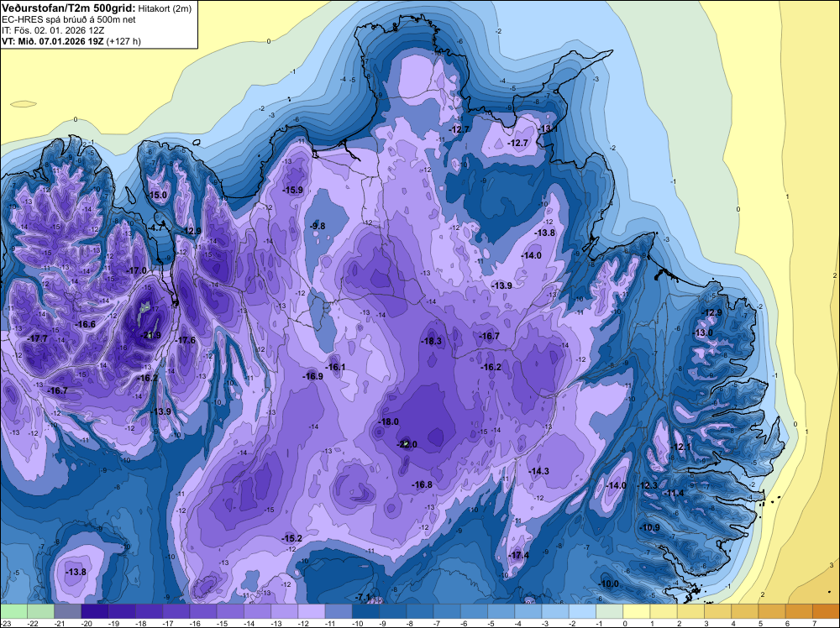The height and width of the screenshot is (628, 840).
Task: Select the legend swatch labeled -10
Action: point(366,611)
